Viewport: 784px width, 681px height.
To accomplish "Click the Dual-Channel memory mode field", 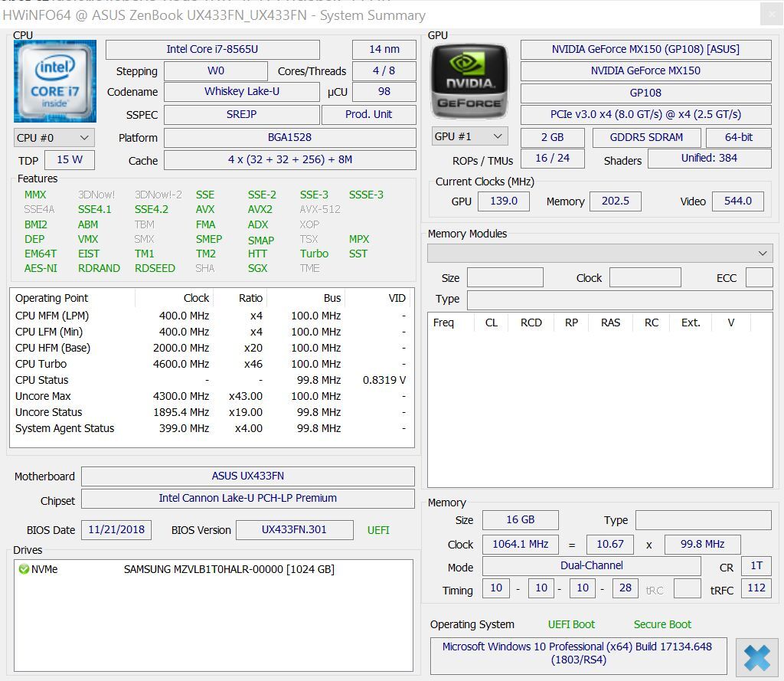I will 591,566.
